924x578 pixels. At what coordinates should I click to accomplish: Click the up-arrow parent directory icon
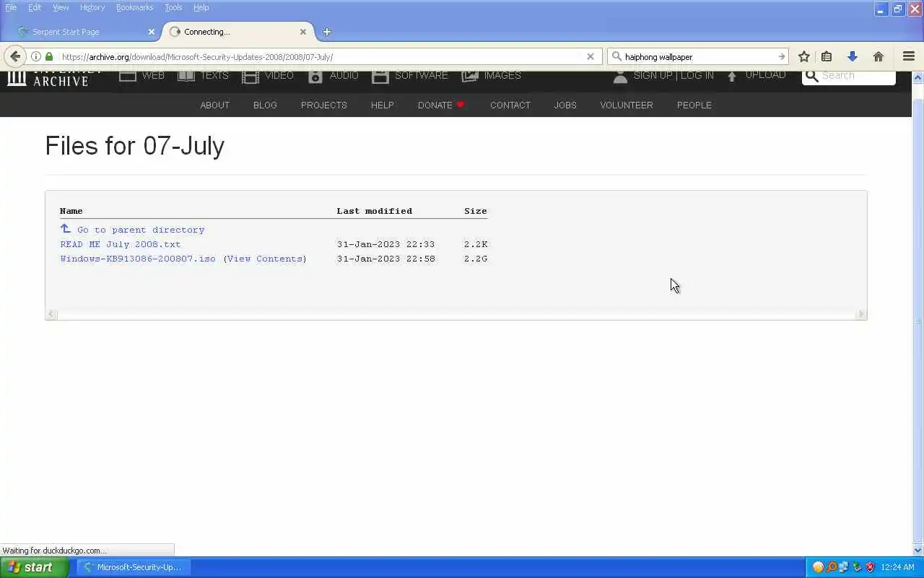66,228
